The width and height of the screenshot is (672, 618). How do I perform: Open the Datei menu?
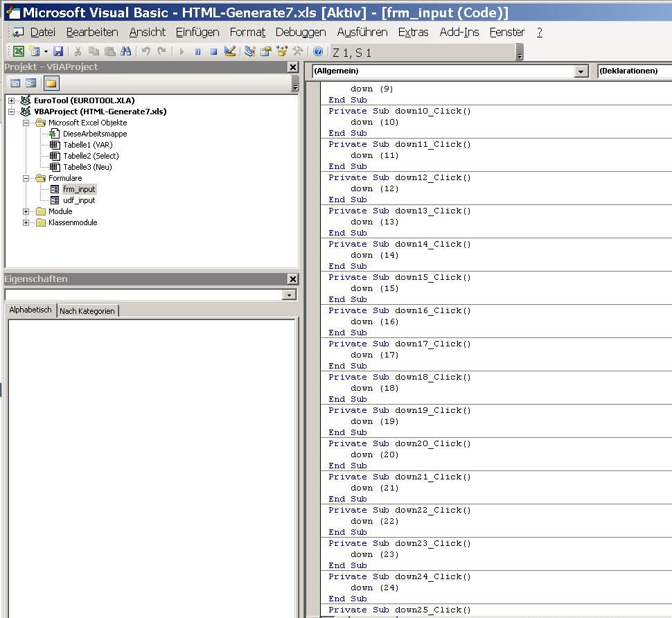pos(43,32)
